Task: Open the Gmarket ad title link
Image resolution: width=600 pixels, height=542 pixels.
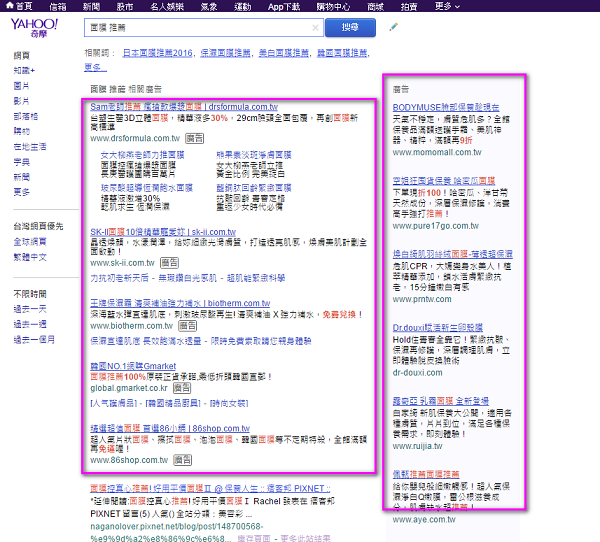Action: coord(133,366)
